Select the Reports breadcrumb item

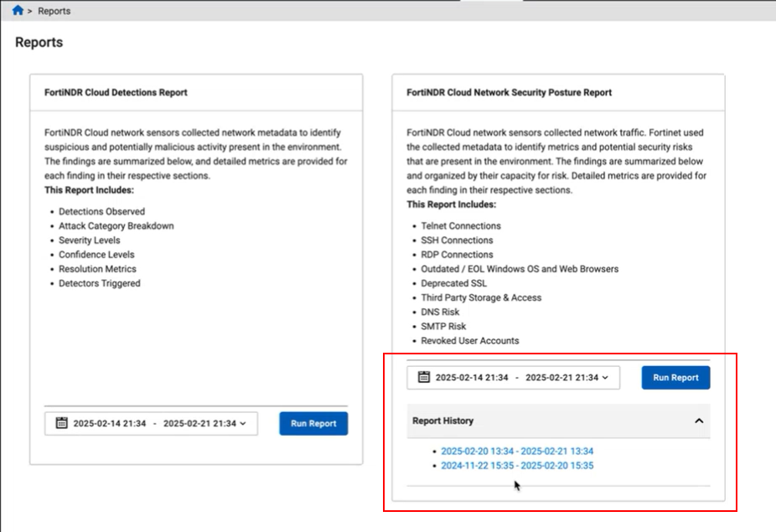(54, 12)
